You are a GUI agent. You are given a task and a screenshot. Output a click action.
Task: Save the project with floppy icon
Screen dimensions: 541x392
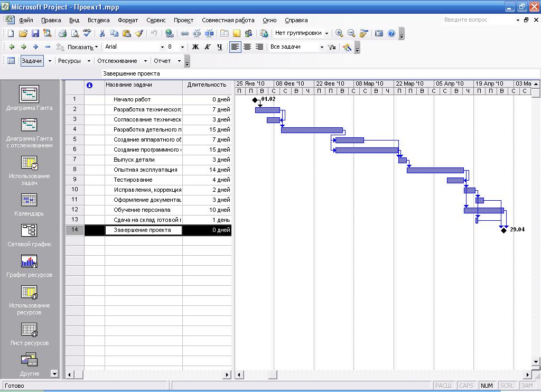[x=35, y=33]
